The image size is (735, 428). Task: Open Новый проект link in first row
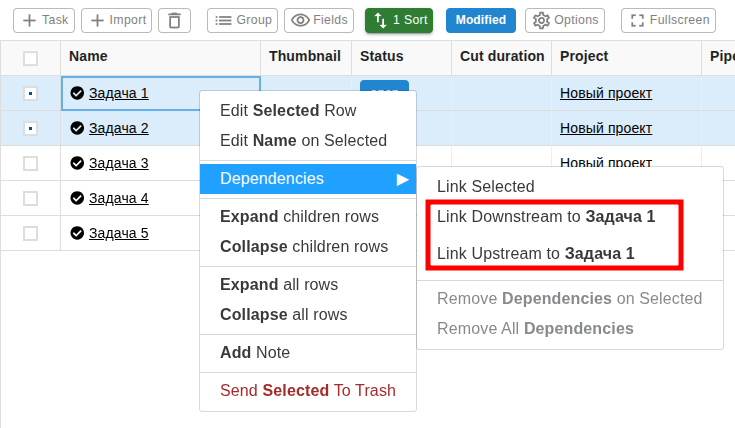point(605,93)
